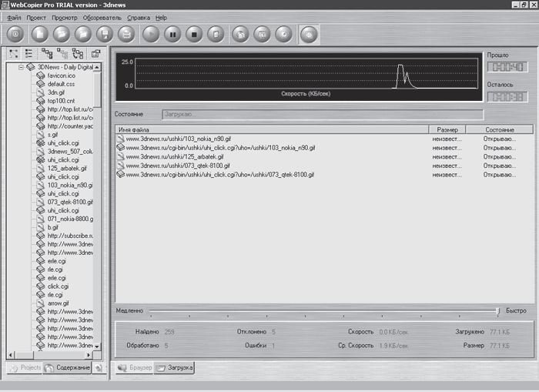The image size is (539, 392).
Task: Sort by the Размер column header
Action: tap(447, 129)
